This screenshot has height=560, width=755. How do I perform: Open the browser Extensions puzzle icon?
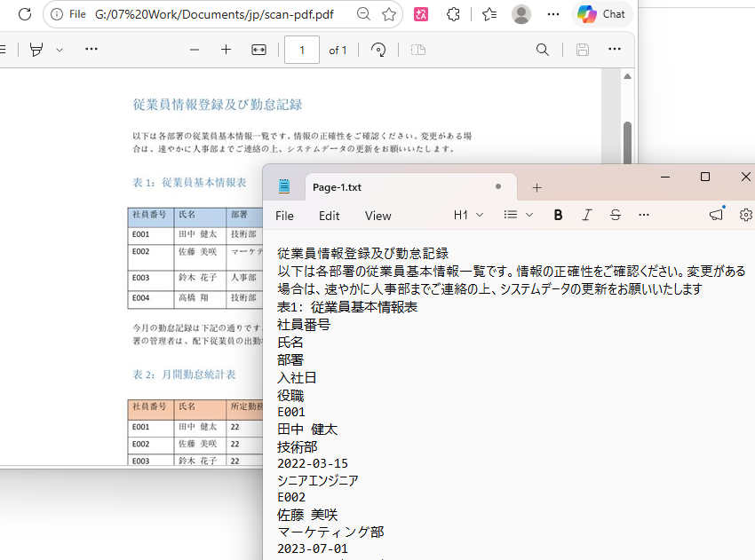[453, 14]
